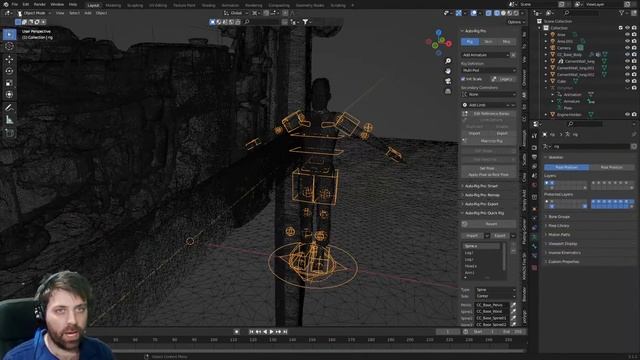Select the Annotate tool
The image size is (640, 360).
(x=9, y=108)
